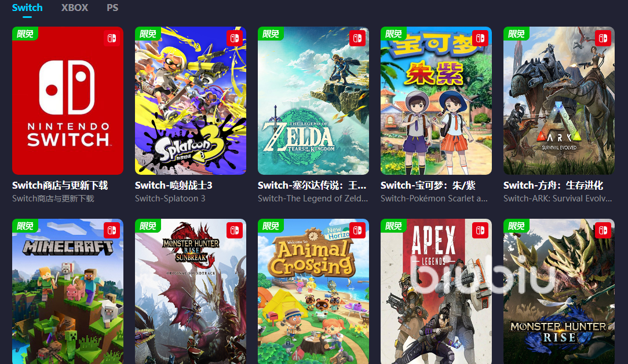Image resolution: width=628 pixels, height=364 pixels.
Task: Click the Switch商店与更新下载 title link
Action: click(x=60, y=186)
